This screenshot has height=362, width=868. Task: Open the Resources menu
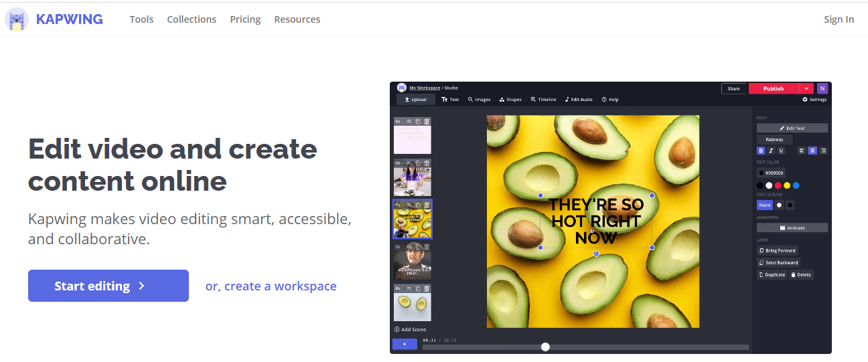[297, 19]
